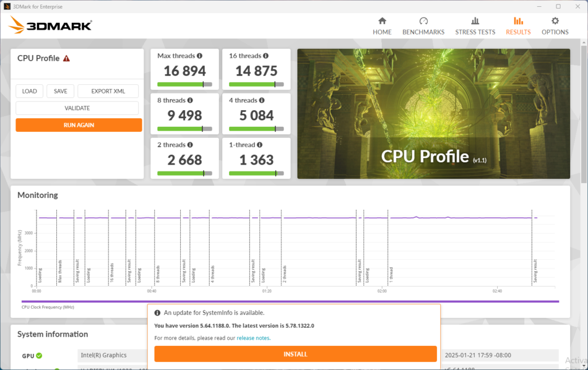Export result with EXPORT XML button
The width and height of the screenshot is (588, 370).
[x=108, y=91]
